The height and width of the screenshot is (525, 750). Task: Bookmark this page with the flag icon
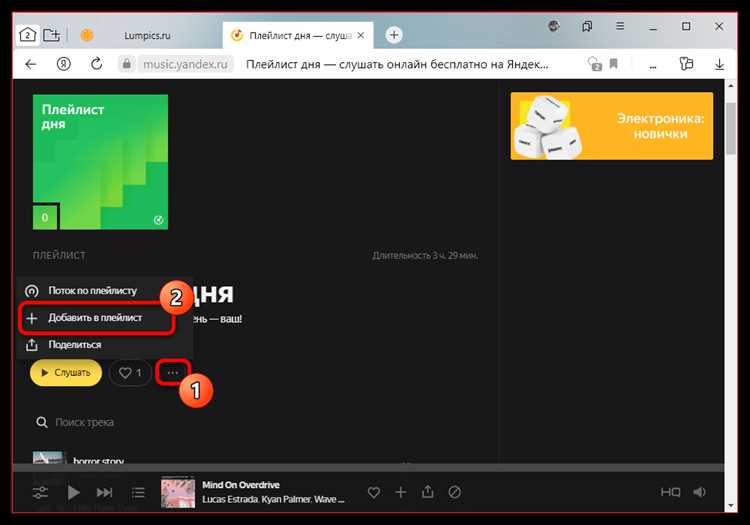click(x=614, y=64)
